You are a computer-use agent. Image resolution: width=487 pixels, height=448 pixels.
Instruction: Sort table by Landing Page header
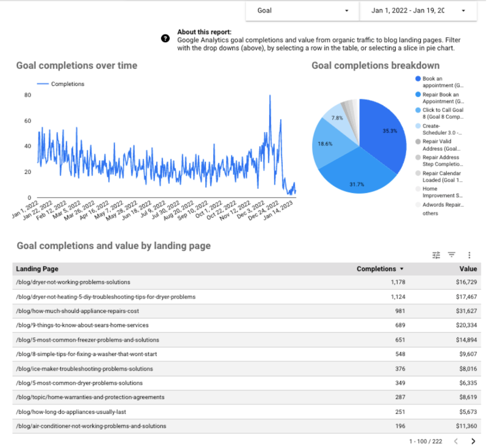coord(37,269)
